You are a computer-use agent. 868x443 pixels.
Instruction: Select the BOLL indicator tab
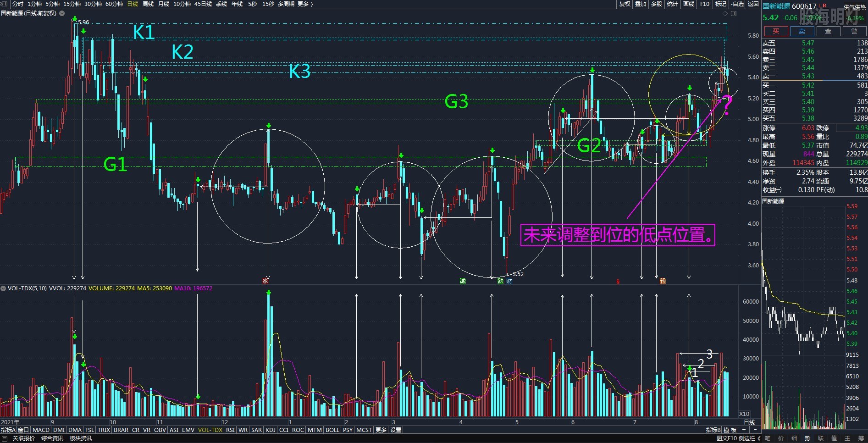click(x=332, y=430)
